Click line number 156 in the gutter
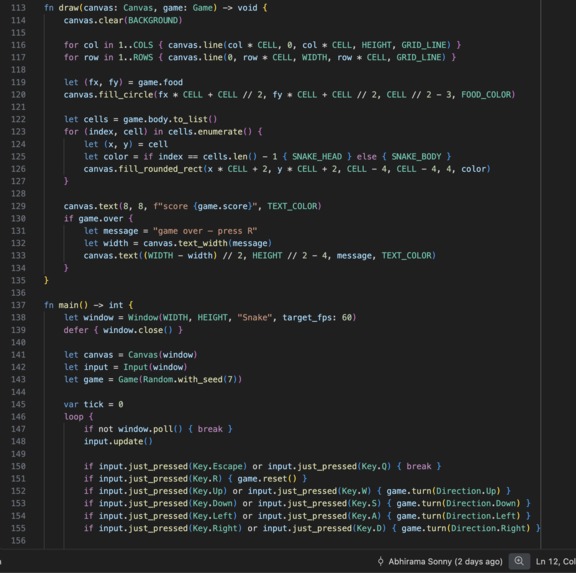576x573 pixels. coord(18,541)
